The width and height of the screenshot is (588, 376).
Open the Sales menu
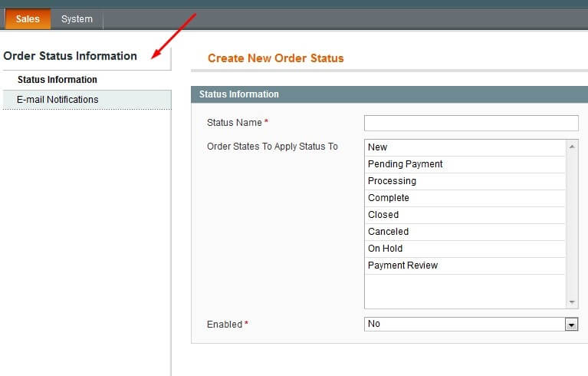[28, 18]
